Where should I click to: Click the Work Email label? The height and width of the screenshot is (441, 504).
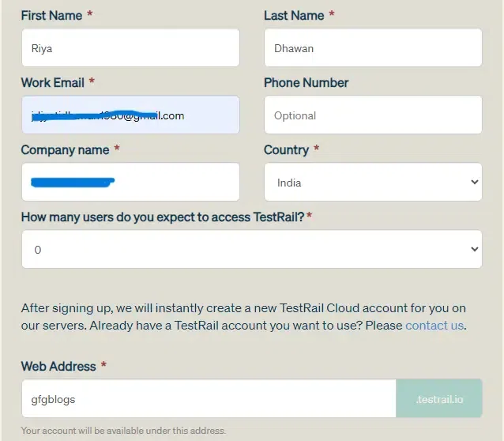click(53, 83)
